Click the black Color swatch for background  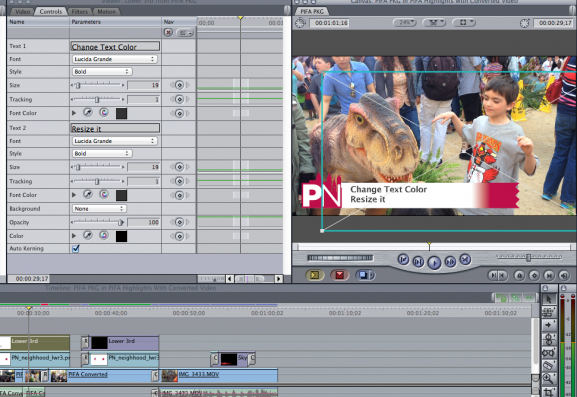tap(121, 236)
